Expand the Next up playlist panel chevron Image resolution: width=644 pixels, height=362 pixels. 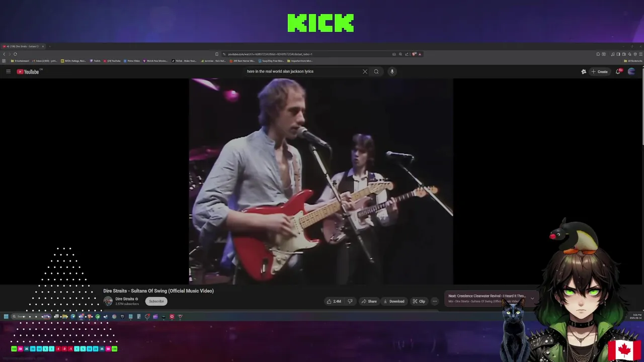tap(532, 298)
